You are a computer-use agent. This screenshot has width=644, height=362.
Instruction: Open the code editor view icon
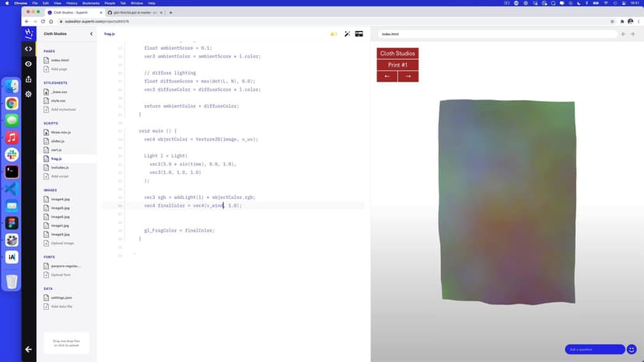point(29,49)
